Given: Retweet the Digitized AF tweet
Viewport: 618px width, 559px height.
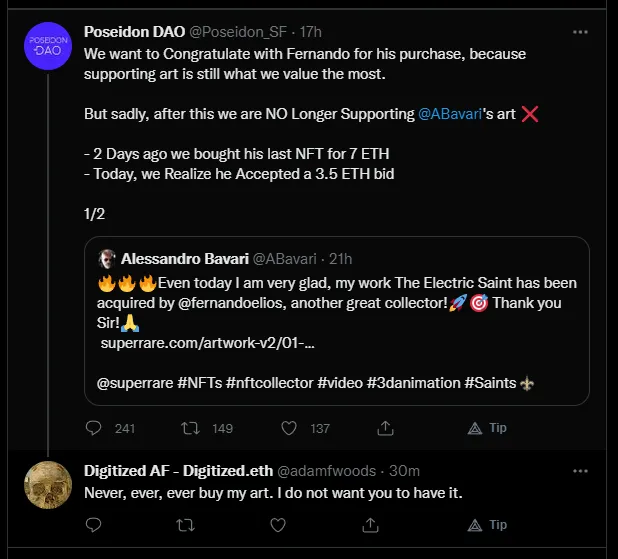Looking at the screenshot, I should click(x=185, y=524).
